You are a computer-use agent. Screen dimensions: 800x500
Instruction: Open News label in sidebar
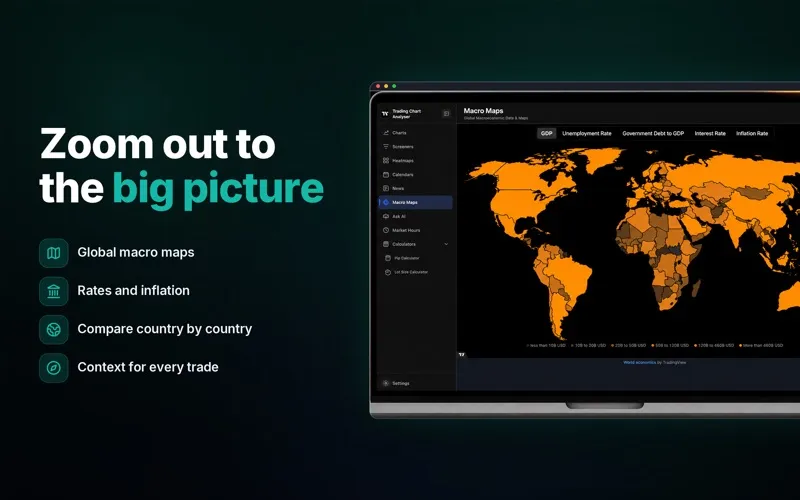(398, 188)
